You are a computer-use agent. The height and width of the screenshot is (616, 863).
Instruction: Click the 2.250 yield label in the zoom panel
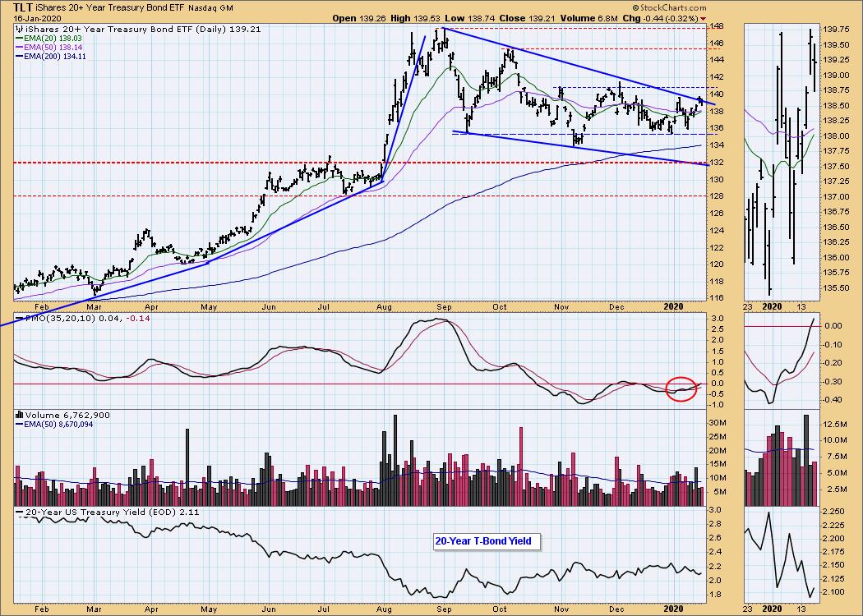834,512
